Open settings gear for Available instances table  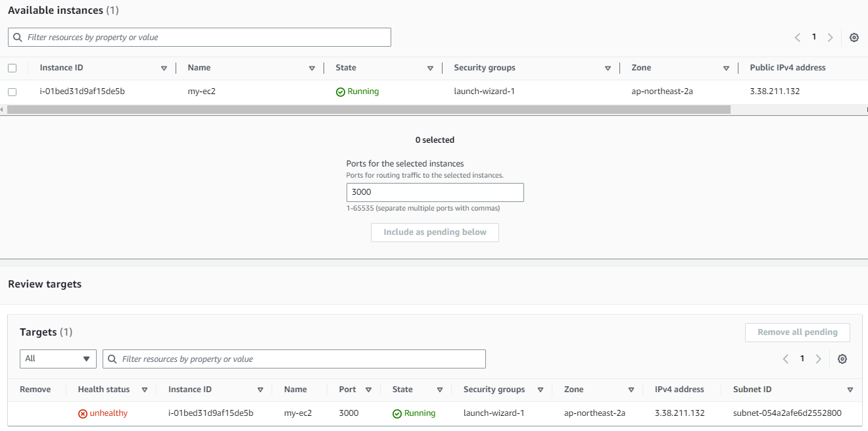tap(854, 38)
